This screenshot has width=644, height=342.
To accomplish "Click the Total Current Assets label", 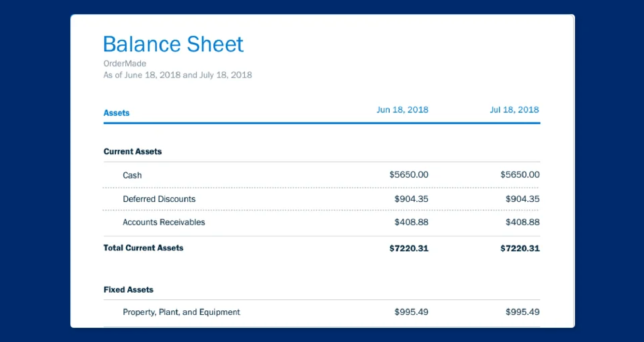I will pyautogui.click(x=143, y=248).
